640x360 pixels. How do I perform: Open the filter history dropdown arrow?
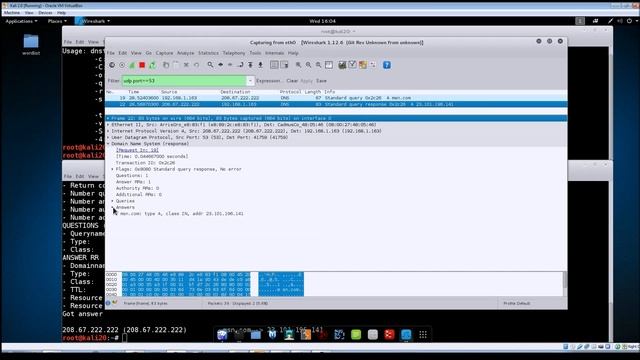point(250,81)
